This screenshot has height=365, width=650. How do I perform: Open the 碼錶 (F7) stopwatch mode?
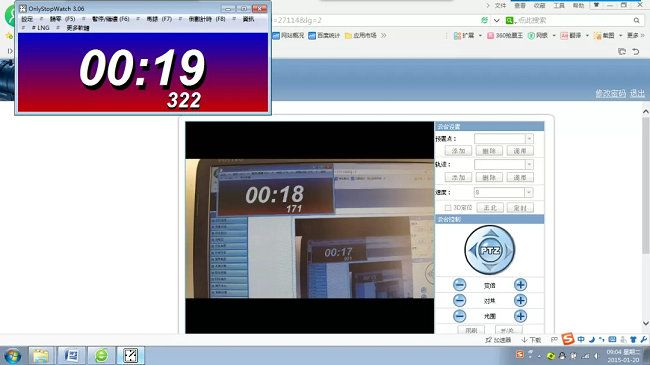(159, 19)
